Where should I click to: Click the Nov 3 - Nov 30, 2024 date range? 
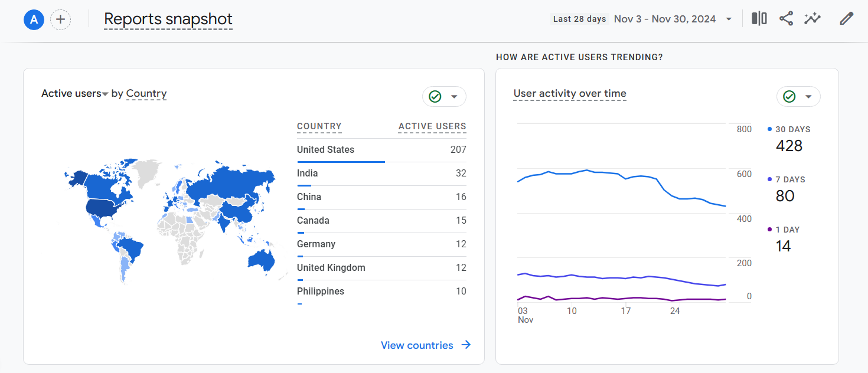(x=665, y=19)
